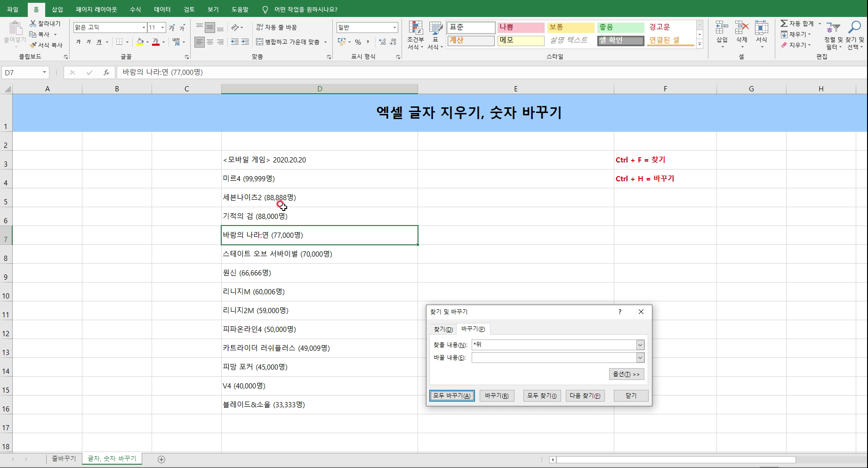Image resolution: width=868 pixels, height=468 pixels.
Task: Toggle top vertical alignment
Action: 200,27
